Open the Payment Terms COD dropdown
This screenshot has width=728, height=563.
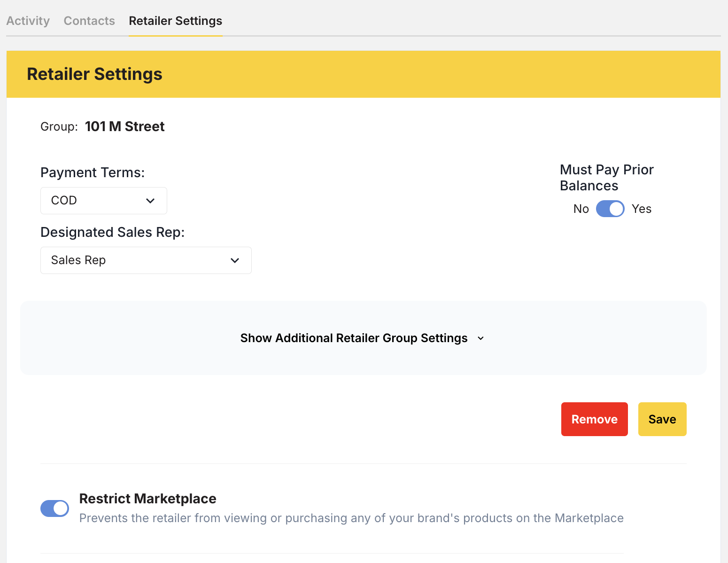103,201
